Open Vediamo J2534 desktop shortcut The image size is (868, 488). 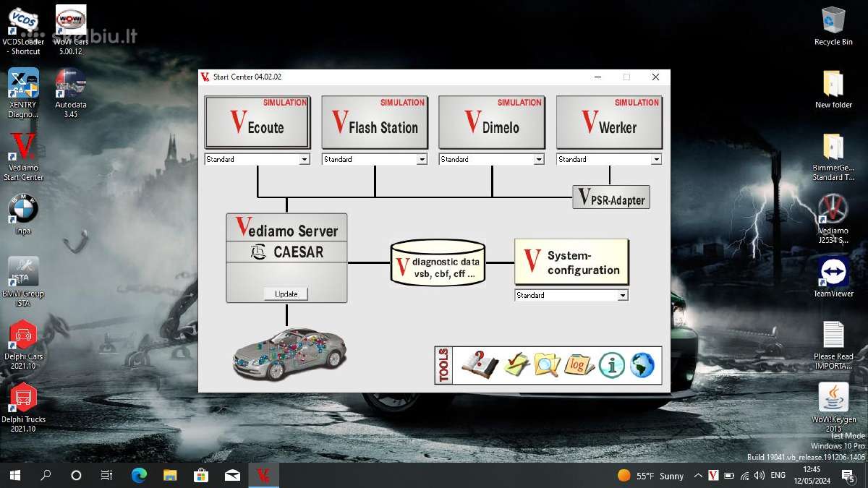coord(833,219)
